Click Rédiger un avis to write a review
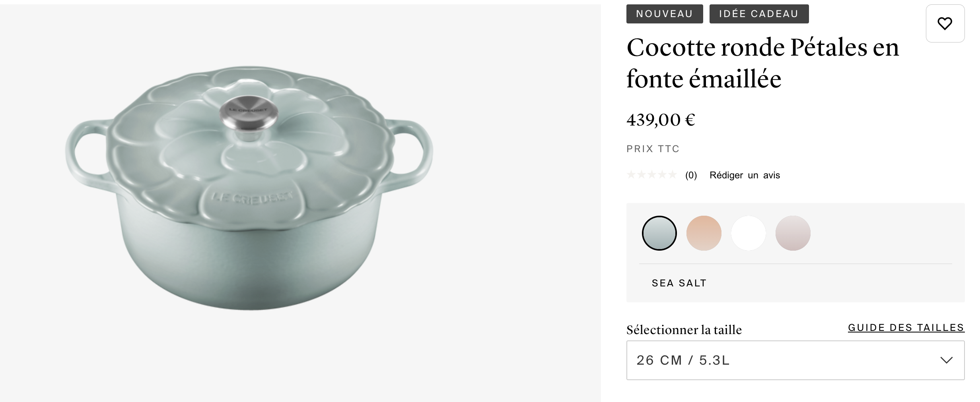The image size is (980, 402). pos(745,175)
